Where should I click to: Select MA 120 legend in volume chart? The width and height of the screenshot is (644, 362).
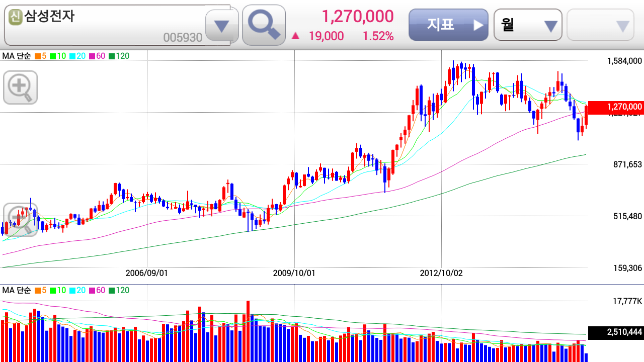tap(119, 290)
